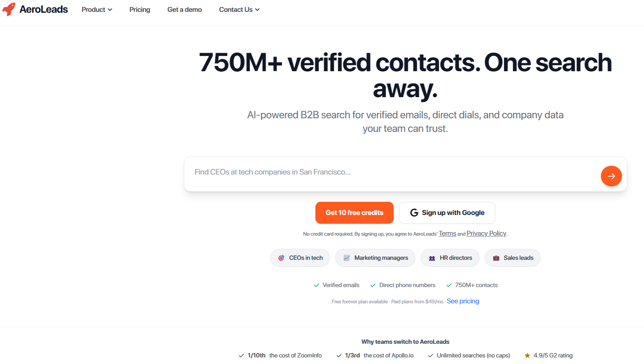This screenshot has height=364, width=644.
Task: Click the Get 10 free credits button
Action: [x=355, y=213]
